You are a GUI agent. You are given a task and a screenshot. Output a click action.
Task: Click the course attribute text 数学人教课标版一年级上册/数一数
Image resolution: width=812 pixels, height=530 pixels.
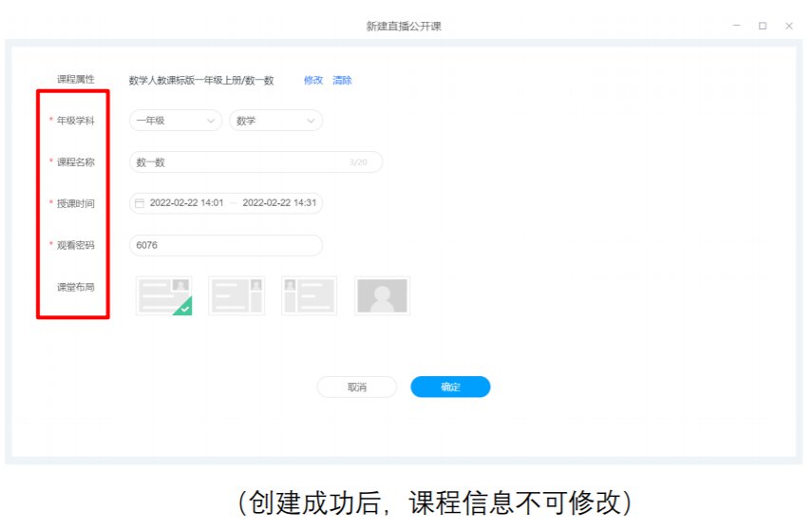[x=201, y=81]
